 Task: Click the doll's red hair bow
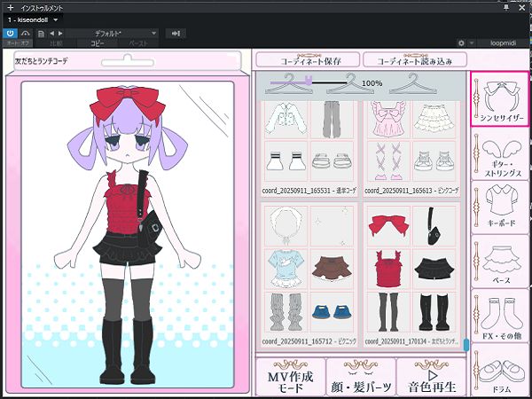(x=127, y=105)
